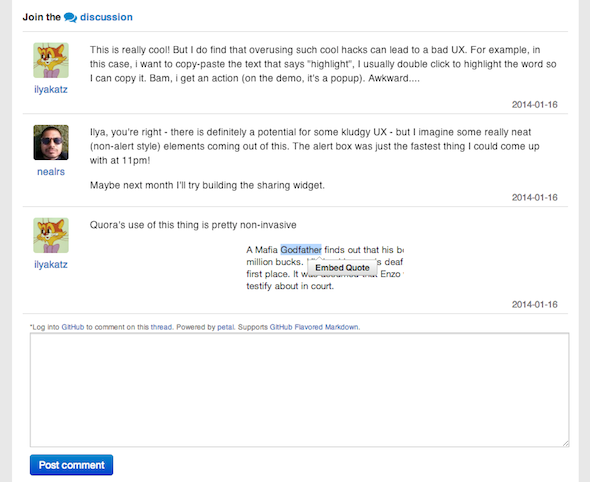590x482 pixels.
Task: Click the speech bubbles discussion icon
Action: 70,17
